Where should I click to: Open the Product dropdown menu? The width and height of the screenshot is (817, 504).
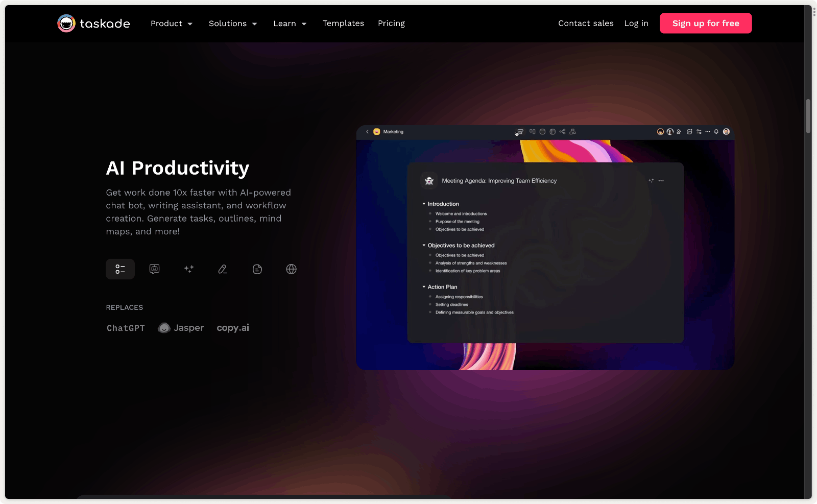tap(172, 23)
